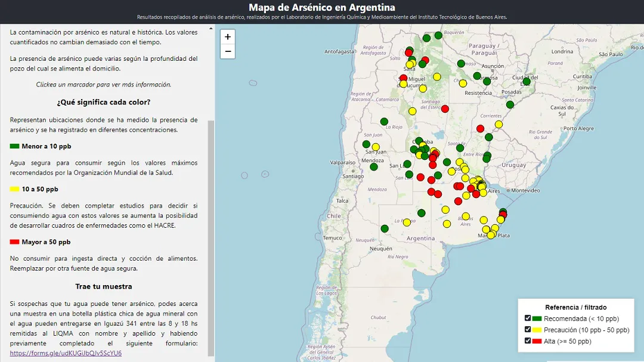Click the red marker near San Miguel de Tucumán

[x=403, y=78]
